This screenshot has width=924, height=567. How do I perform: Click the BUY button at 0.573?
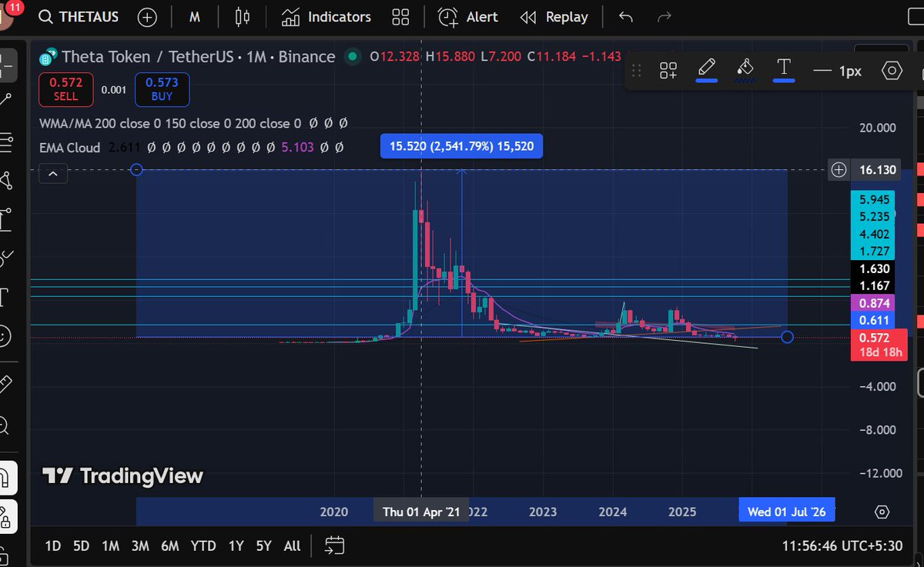tap(162, 89)
